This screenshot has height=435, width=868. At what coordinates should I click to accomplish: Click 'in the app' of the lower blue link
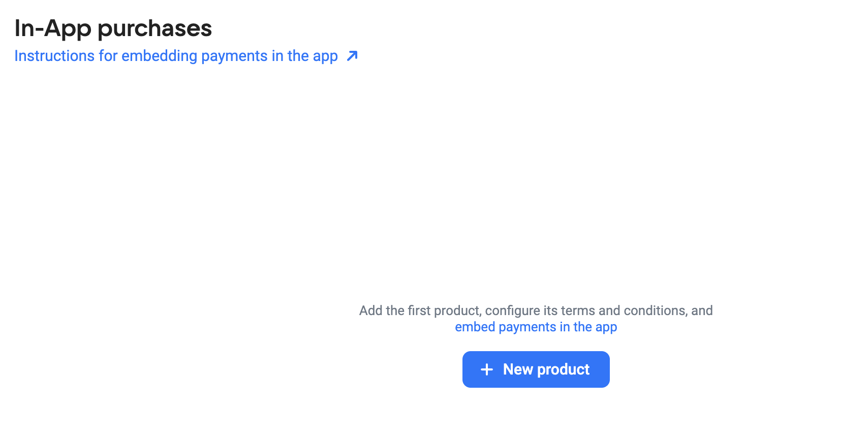point(588,327)
